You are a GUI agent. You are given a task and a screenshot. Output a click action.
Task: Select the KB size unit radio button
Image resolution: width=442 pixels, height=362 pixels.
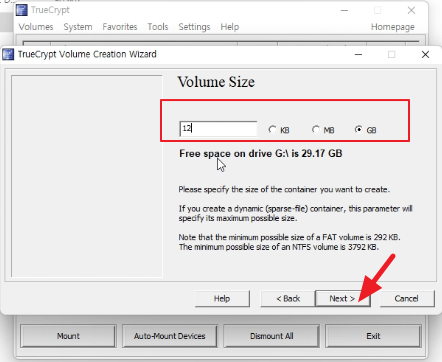tap(279, 130)
